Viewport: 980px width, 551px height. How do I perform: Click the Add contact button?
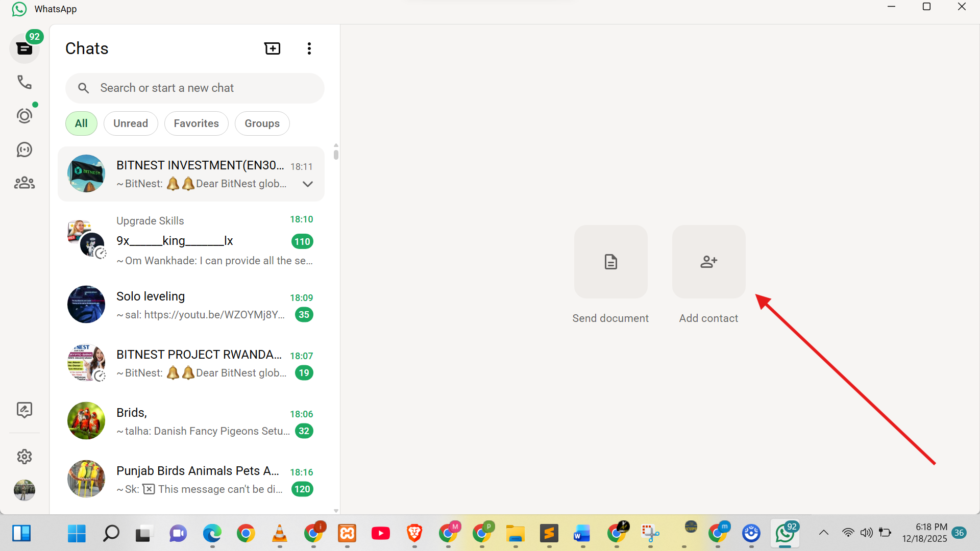pos(708,262)
